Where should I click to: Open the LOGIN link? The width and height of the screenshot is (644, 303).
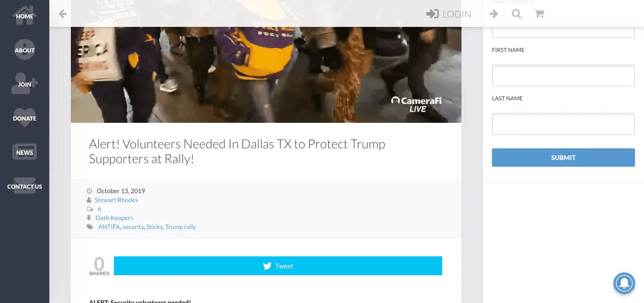coord(448,14)
